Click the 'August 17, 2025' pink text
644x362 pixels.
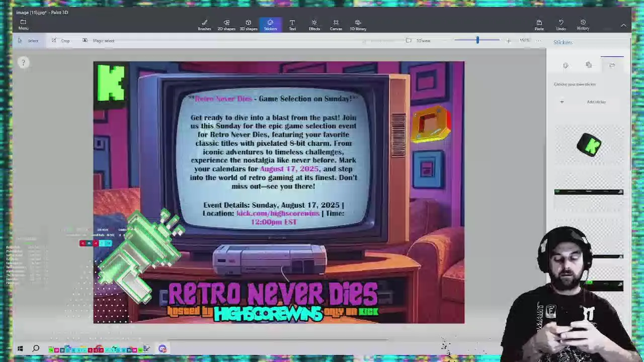point(289,169)
